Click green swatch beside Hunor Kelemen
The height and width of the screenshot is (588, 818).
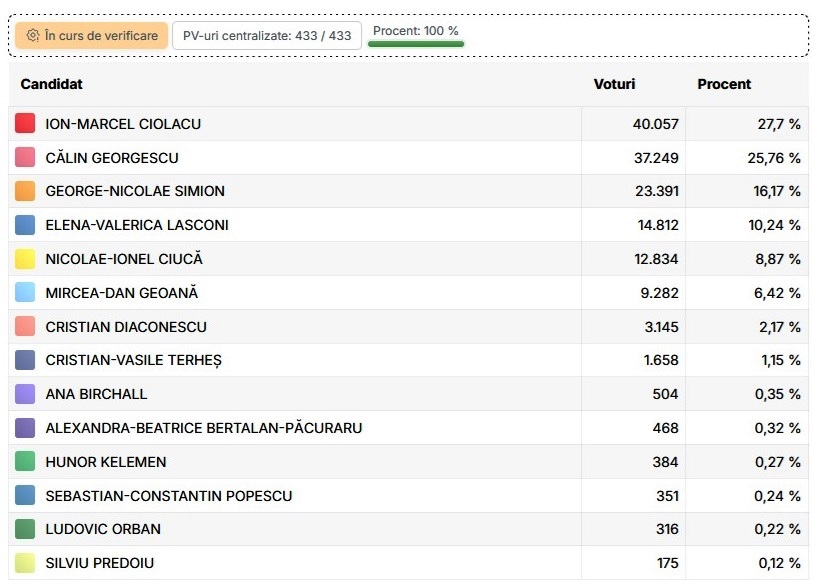click(x=26, y=462)
